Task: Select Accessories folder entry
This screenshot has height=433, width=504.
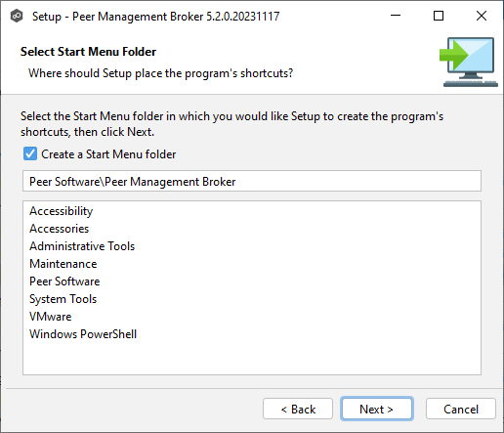Action: (x=60, y=229)
